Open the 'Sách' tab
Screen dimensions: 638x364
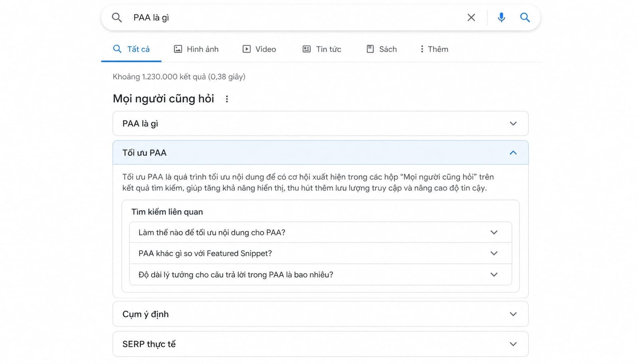(x=382, y=49)
